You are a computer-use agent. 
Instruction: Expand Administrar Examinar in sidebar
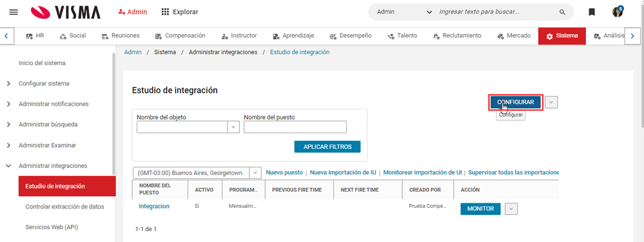click(9, 145)
